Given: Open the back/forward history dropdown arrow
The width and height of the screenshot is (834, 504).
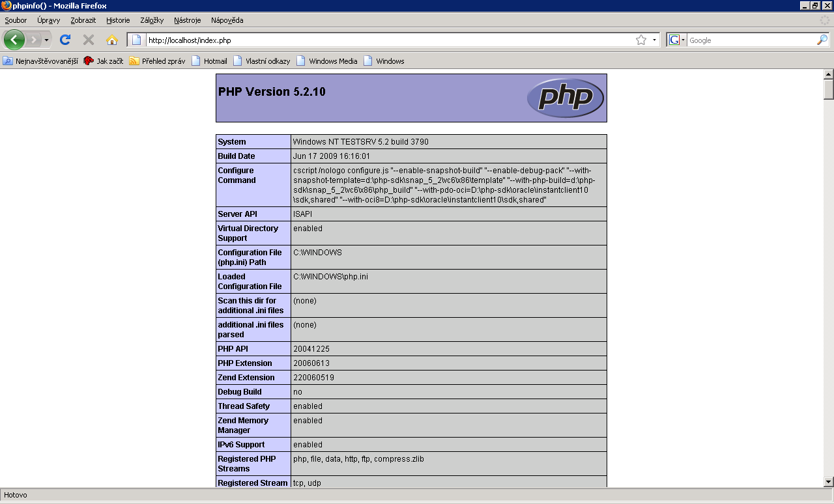Looking at the screenshot, I should [46, 40].
